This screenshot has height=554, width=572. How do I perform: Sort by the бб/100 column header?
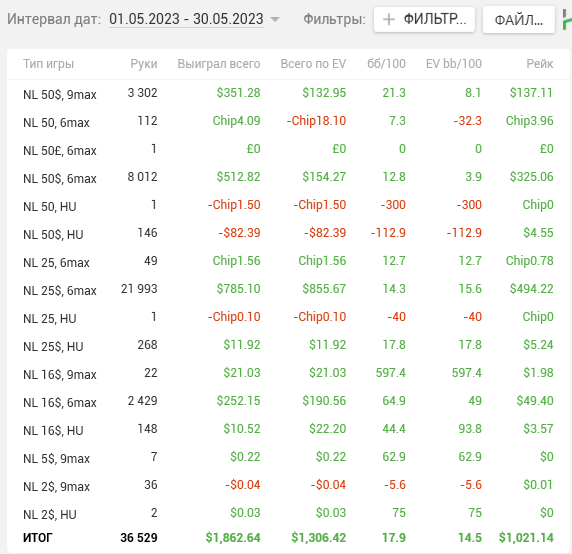(386, 64)
